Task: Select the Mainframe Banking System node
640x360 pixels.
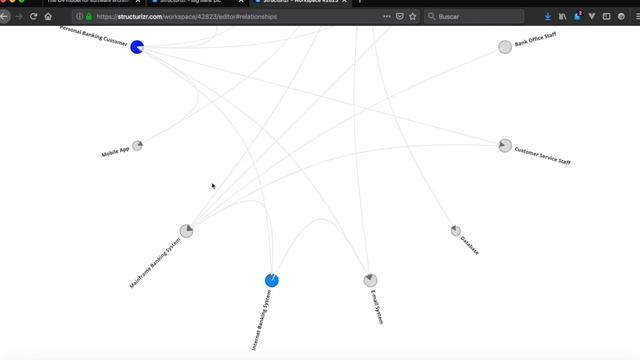Action: [187, 231]
